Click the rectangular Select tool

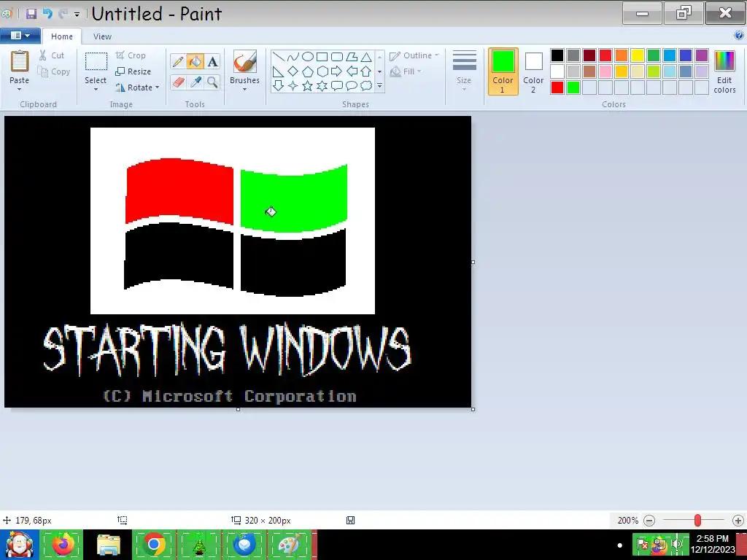click(96, 62)
